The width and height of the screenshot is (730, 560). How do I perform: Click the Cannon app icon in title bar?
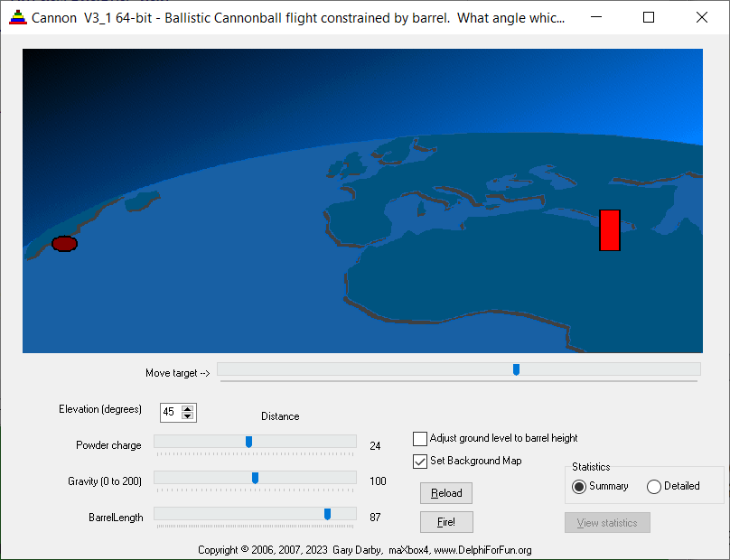pyautogui.click(x=17, y=17)
